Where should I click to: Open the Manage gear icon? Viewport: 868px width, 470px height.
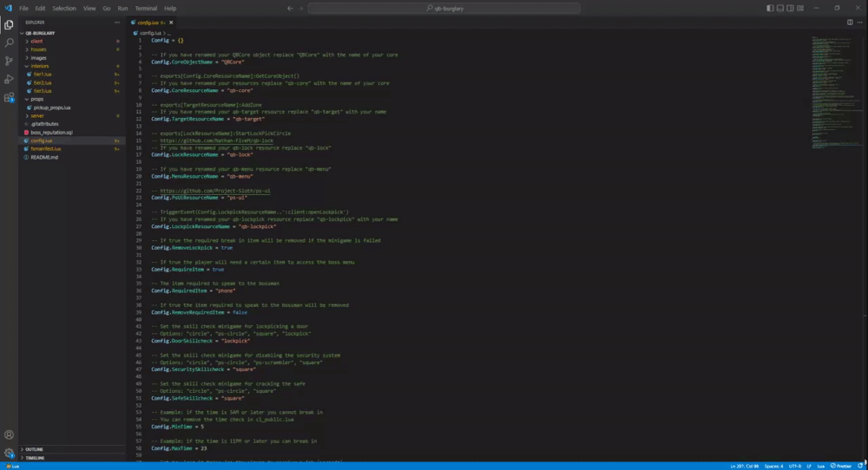(9, 453)
